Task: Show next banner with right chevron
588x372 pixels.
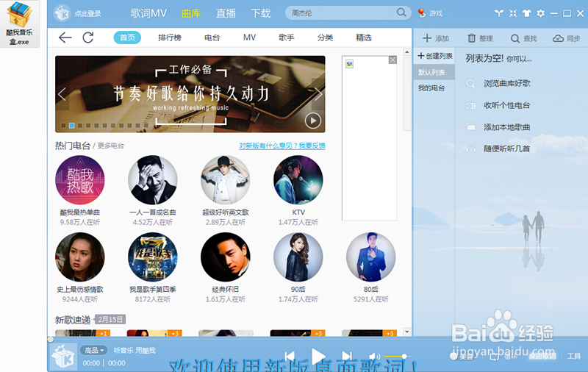Action: [x=318, y=94]
